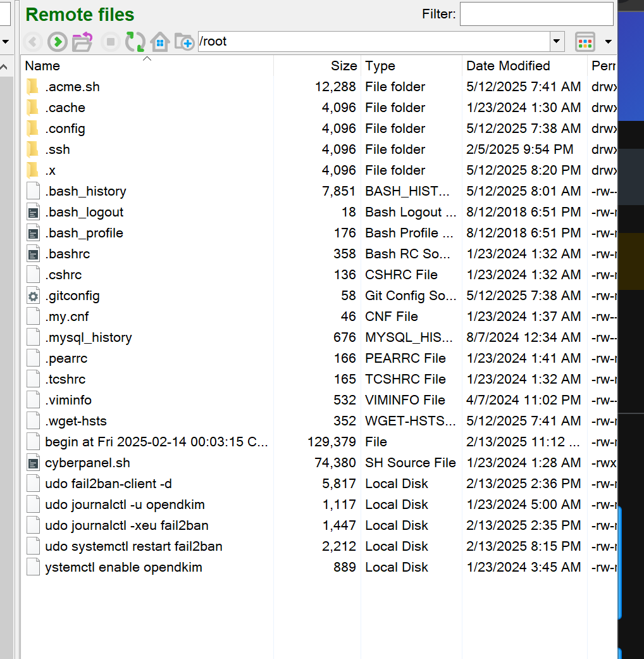Image resolution: width=644 pixels, height=659 pixels.
Task: Click the 129,379 file size value
Action: pos(332,442)
